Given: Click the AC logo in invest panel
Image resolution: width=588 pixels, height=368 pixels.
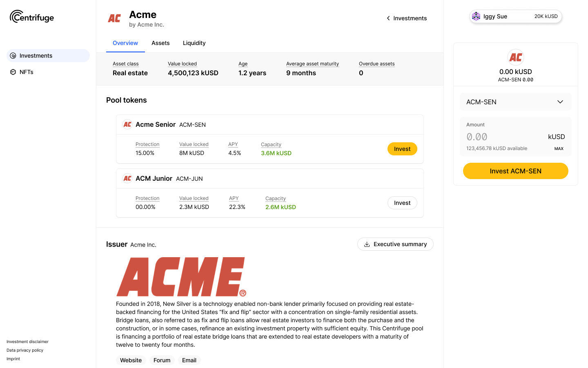Looking at the screenshot, I should 515,57.
